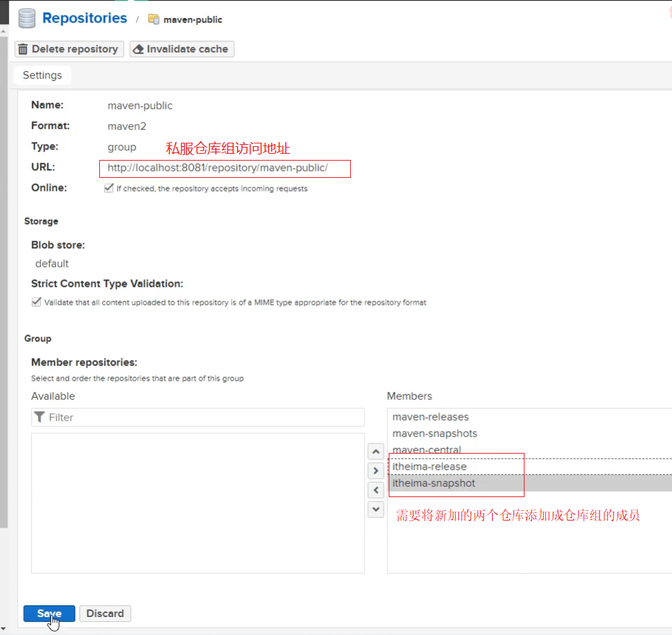672x635 pixels.
Task: Select itheima-snapshot in Members list
Action: coord(434,483)
